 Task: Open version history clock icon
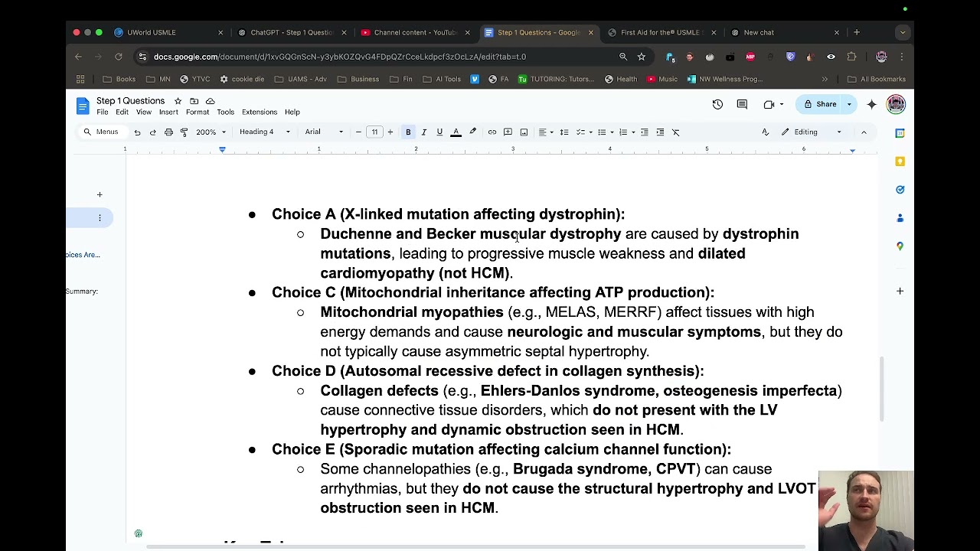point(717,104)
